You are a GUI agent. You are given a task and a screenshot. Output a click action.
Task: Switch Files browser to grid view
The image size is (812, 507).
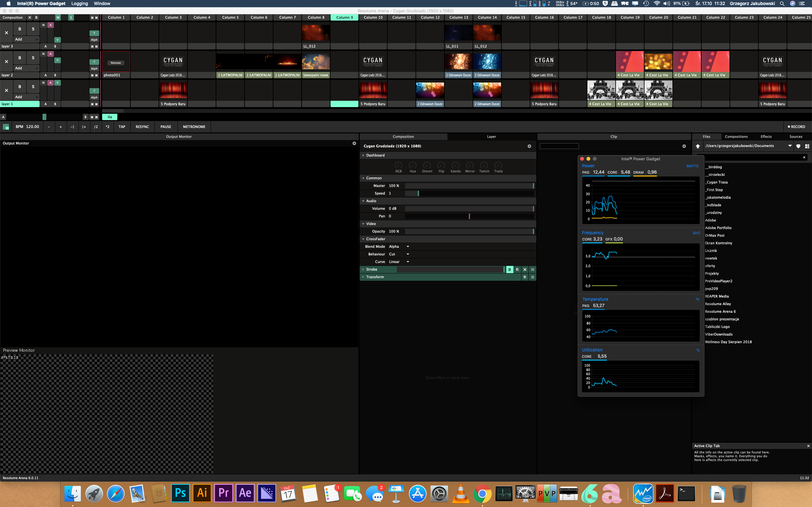click(x=807, y=146)
